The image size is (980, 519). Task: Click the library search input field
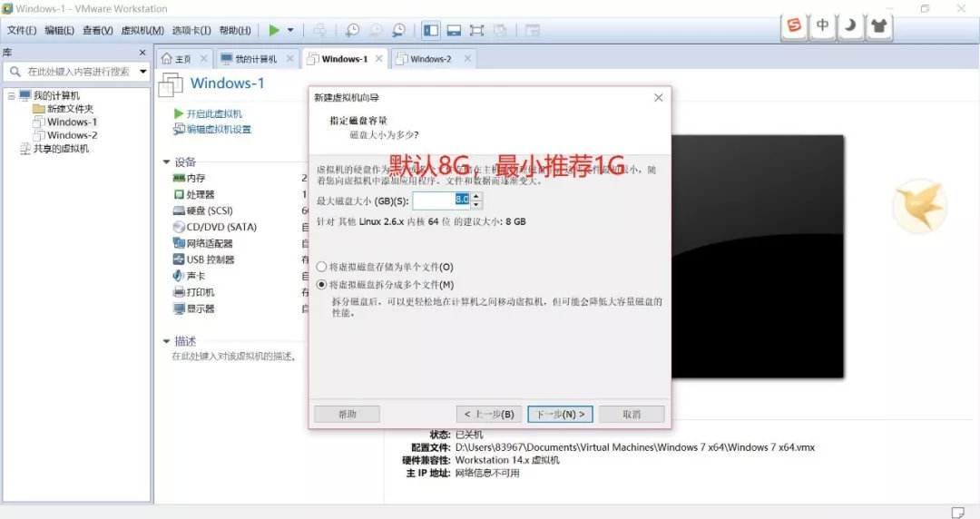pos(78,72)
